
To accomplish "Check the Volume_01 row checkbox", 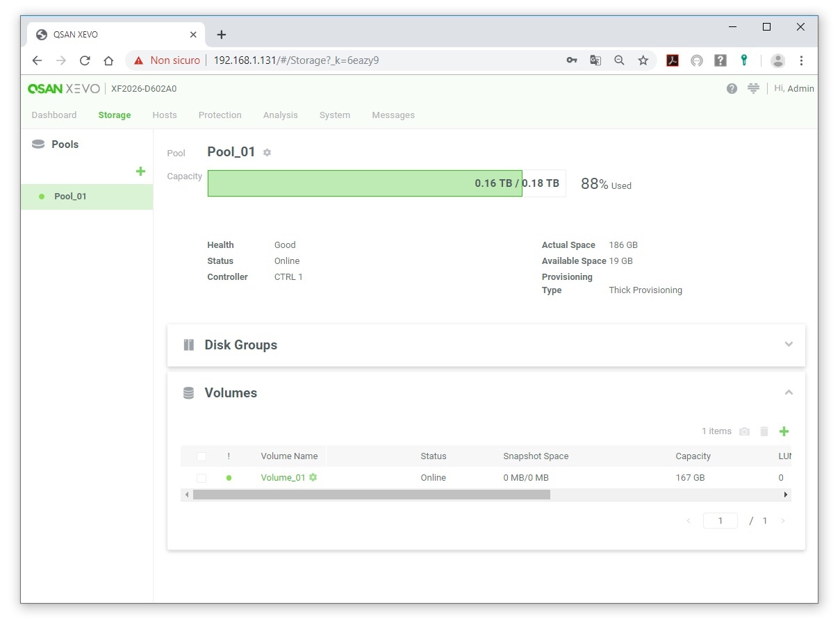I will 201,478.
